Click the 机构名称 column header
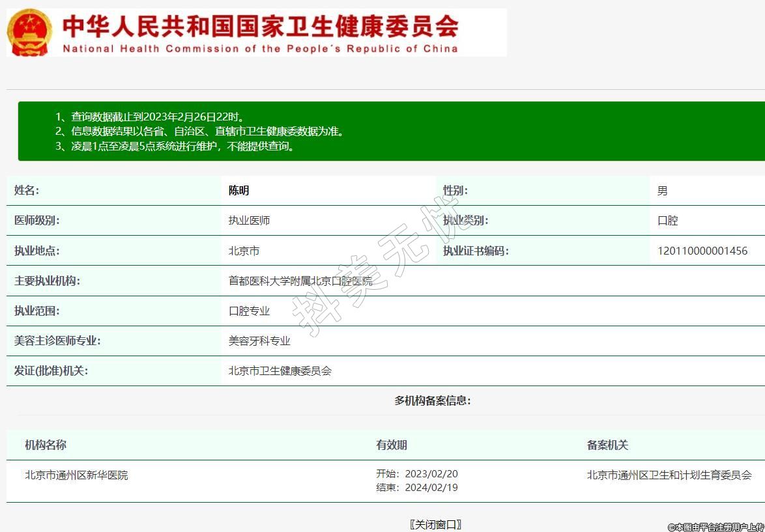Viewport: 765px width, 532px height. tap(46, 445)
